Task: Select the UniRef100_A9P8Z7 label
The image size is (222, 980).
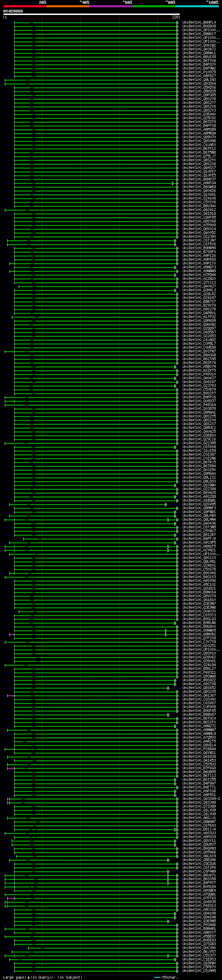Action: (x=199, y=76)
